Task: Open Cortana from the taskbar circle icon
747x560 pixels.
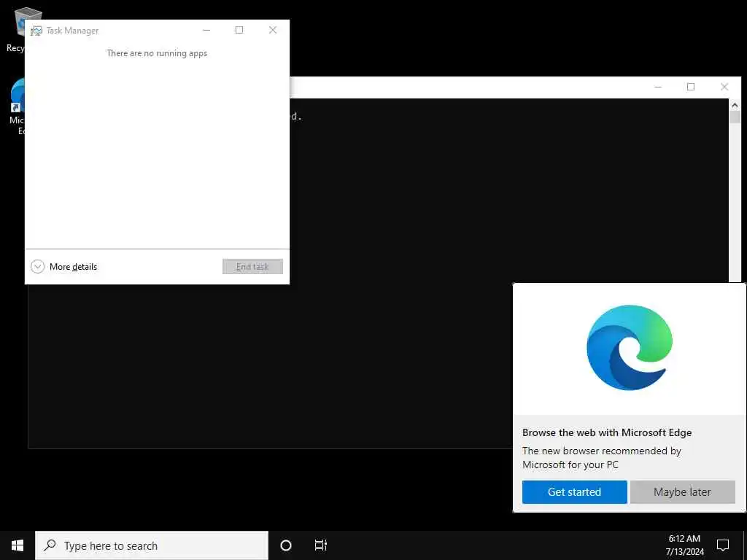Action: (286, 545)
